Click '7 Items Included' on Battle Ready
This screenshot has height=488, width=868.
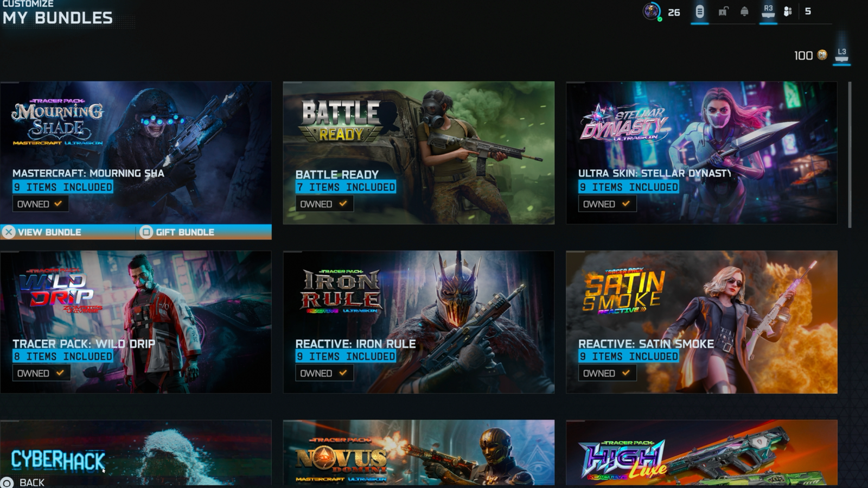click(346, 187)
